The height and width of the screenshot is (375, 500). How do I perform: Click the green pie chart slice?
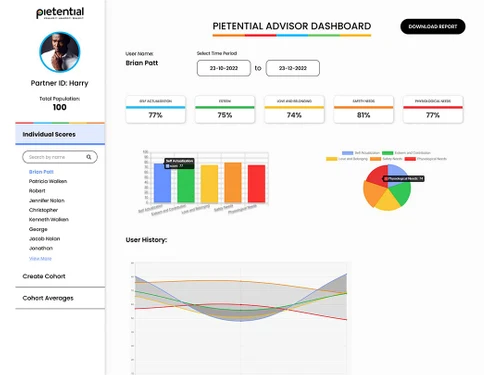point(402,193)
